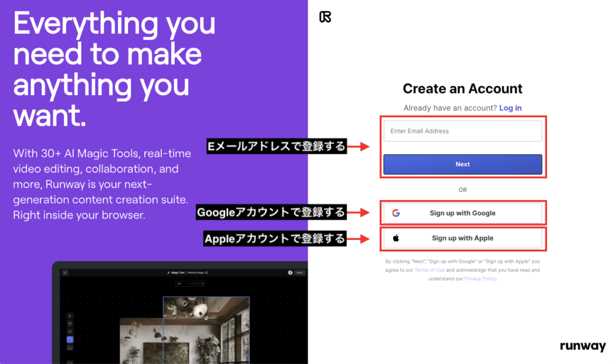Click the blue Next button

463,164
